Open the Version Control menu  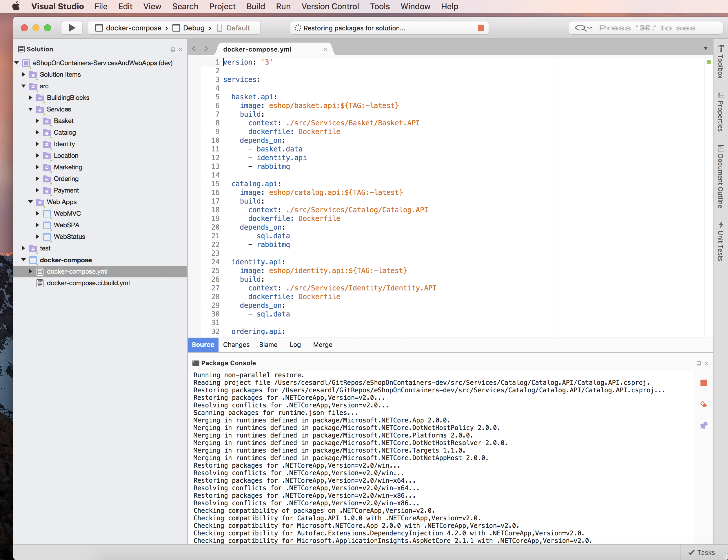(x=330, y=6)
